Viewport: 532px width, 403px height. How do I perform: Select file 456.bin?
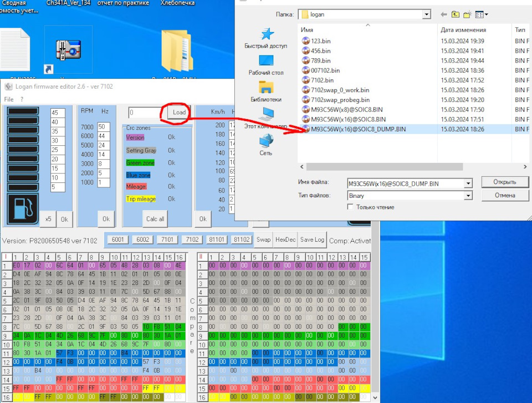[x=321, y=51]
